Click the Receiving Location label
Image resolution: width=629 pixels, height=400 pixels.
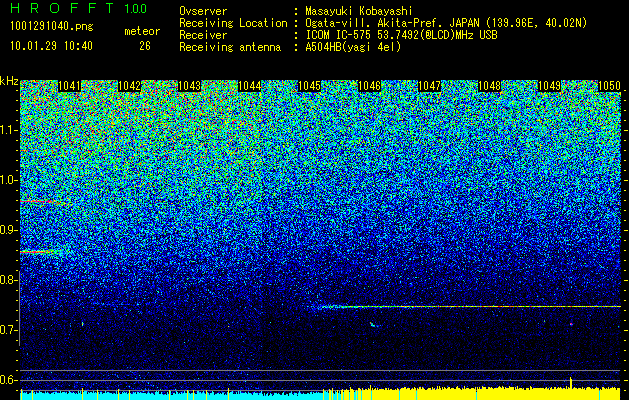click(x=233, y=23)
